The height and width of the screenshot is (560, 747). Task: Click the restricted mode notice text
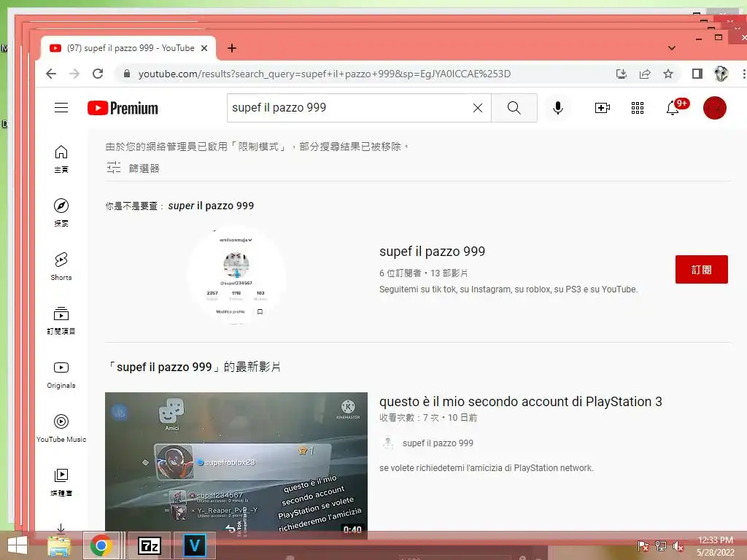[x=258, y=147]
